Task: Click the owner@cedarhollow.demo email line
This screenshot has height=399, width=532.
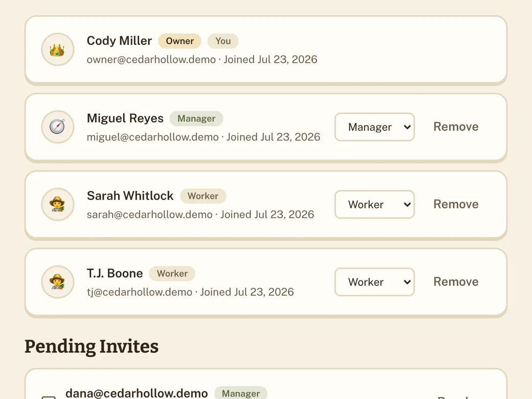Action: click(202, 59)
